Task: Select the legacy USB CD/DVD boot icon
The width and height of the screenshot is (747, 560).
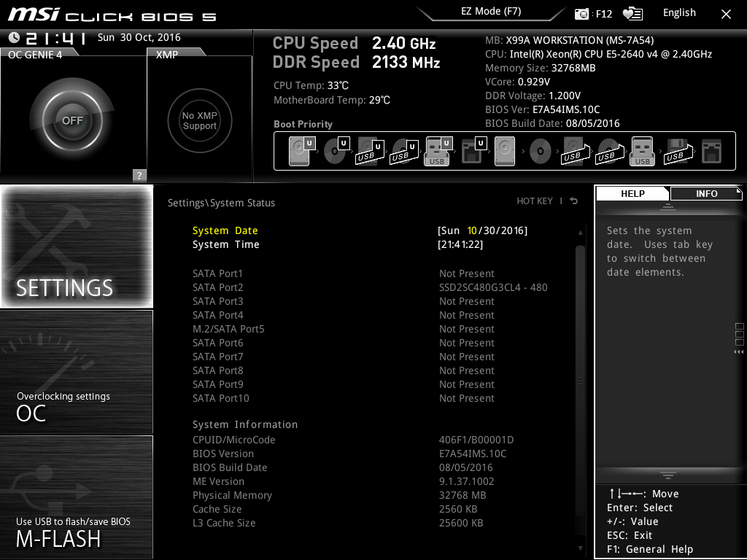Action: (x=609, y=152)
